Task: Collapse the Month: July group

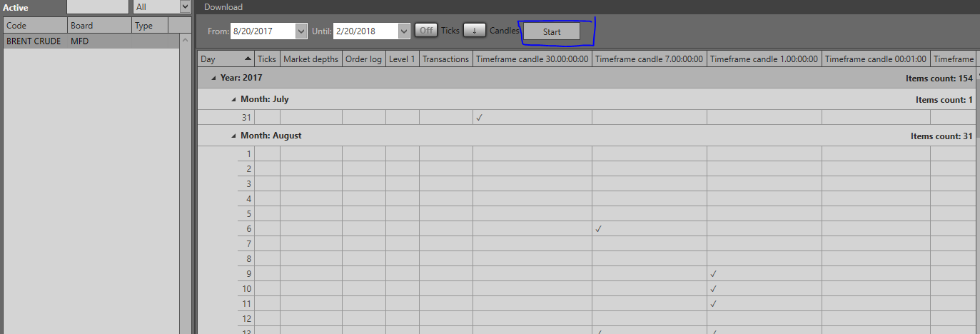Action: tap(233, 99)
